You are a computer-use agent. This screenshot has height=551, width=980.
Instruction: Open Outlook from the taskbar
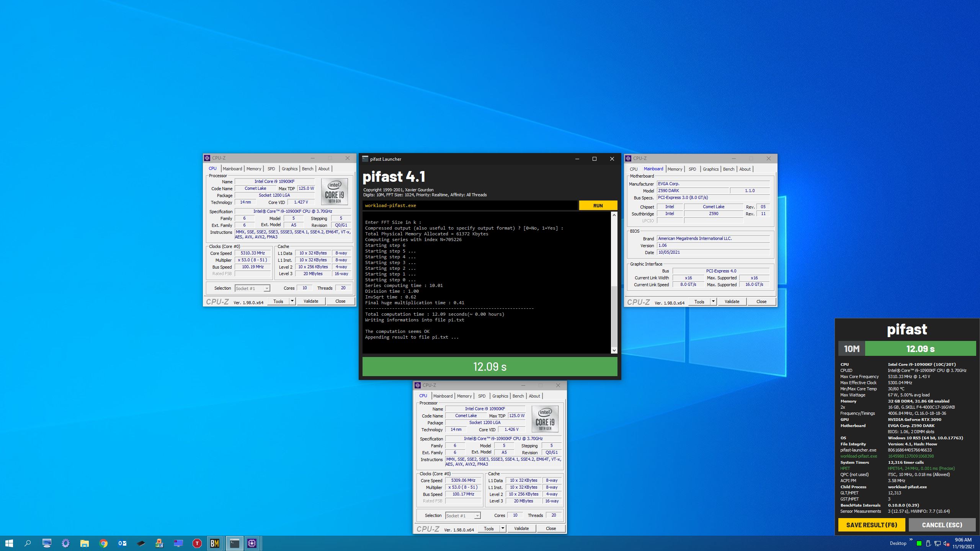[122, 543]
